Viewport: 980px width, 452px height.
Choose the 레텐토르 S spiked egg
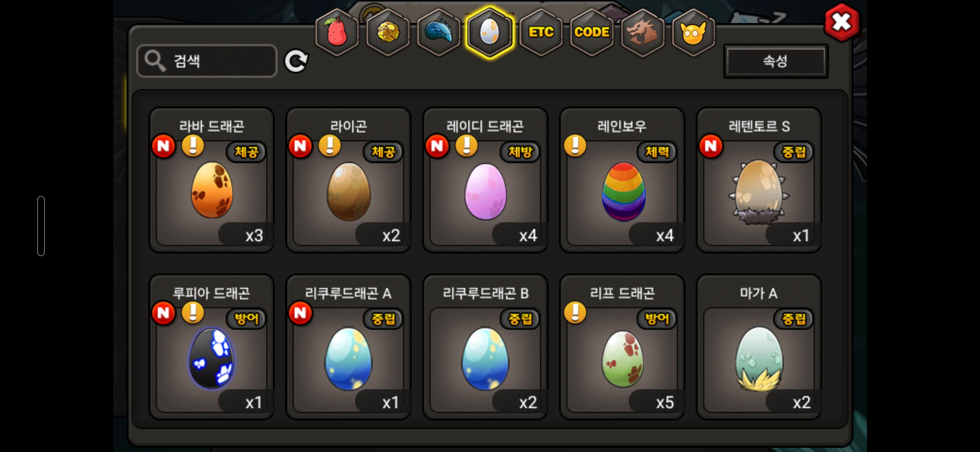[x=759, y=180]
